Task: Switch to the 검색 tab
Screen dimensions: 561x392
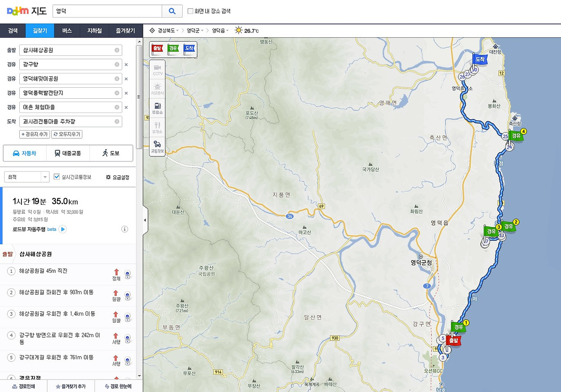Action: (13, 31)
